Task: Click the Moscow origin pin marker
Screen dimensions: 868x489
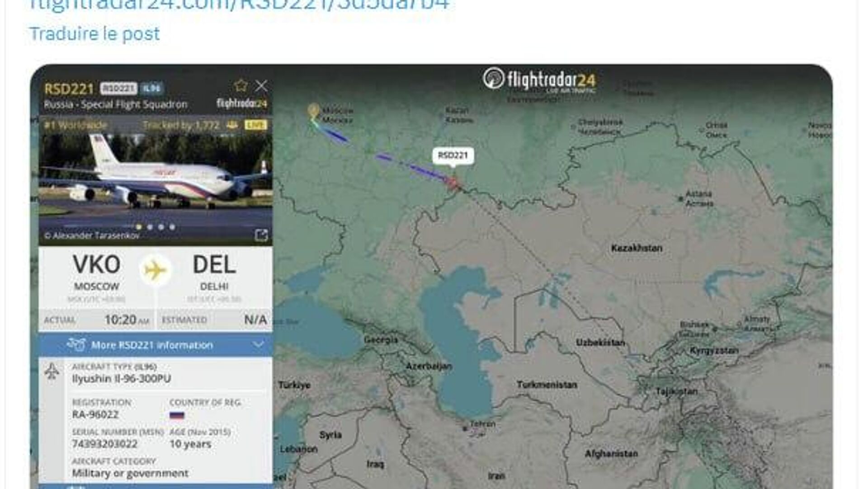Action: pyautogui.click(x=313, y=111)
